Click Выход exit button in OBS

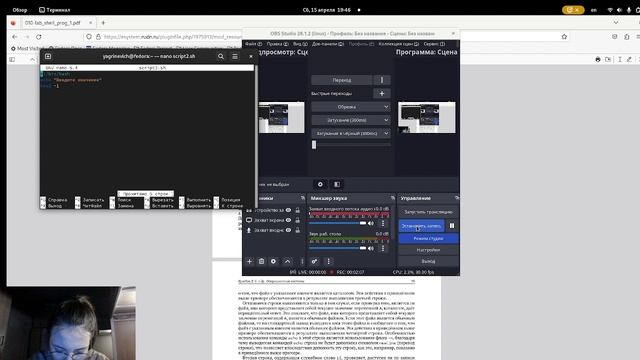click(428, 261)
